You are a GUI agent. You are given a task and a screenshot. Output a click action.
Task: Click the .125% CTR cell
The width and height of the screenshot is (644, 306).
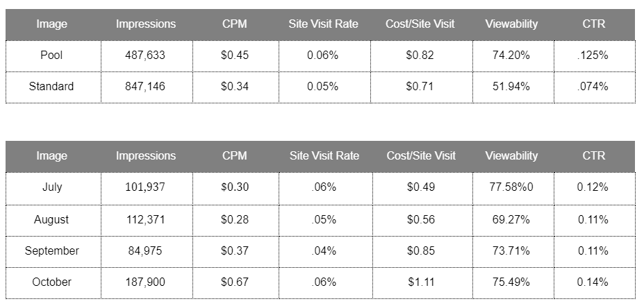click(593, 56)
